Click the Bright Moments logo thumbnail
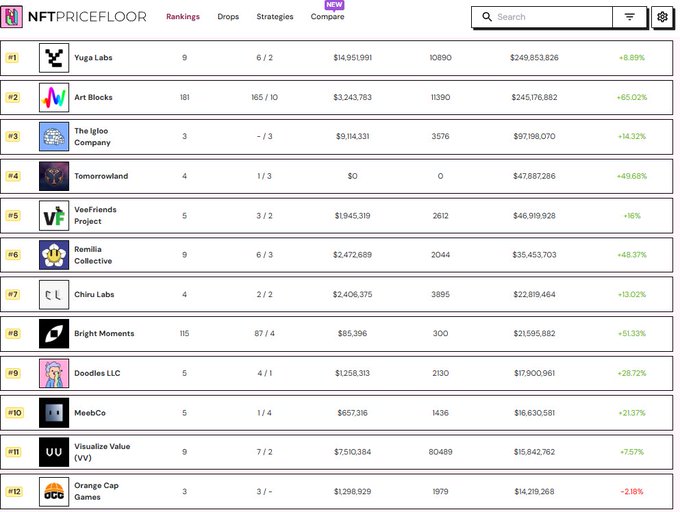680x512 pixels. [54, 333]
